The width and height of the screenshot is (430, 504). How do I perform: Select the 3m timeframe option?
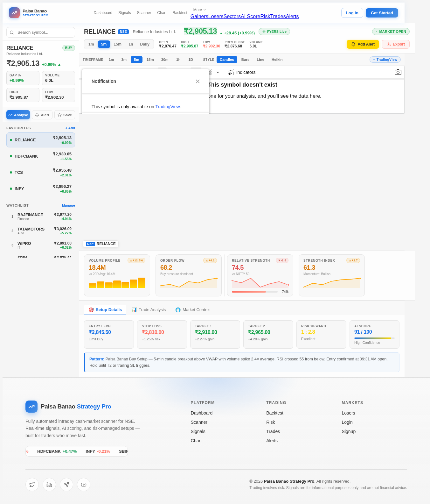(x=124, y=60)
